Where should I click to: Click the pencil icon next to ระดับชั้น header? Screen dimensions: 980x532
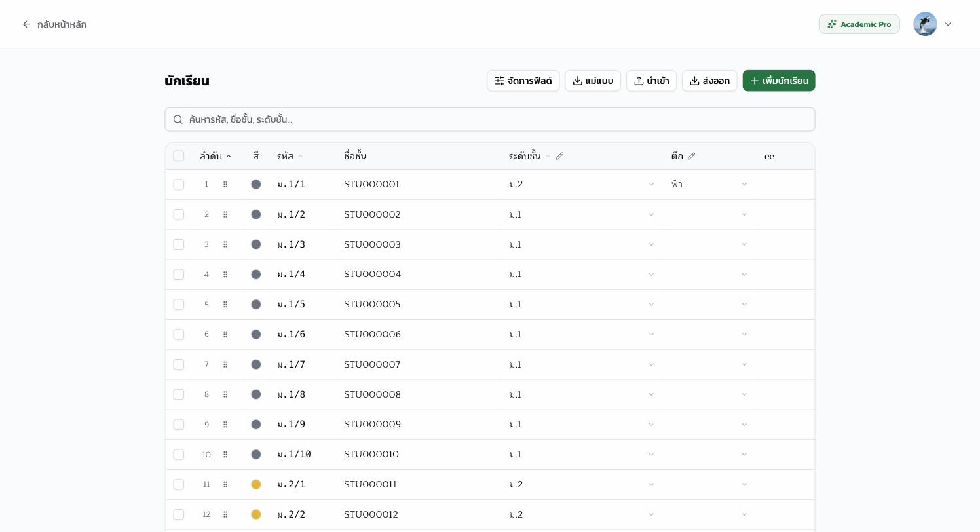[559, 156]
